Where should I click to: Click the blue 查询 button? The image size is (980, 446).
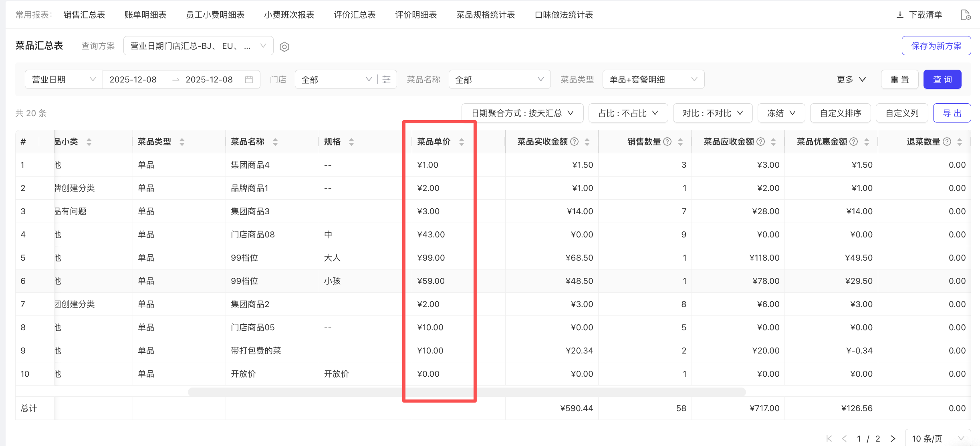tap(942, 79)
